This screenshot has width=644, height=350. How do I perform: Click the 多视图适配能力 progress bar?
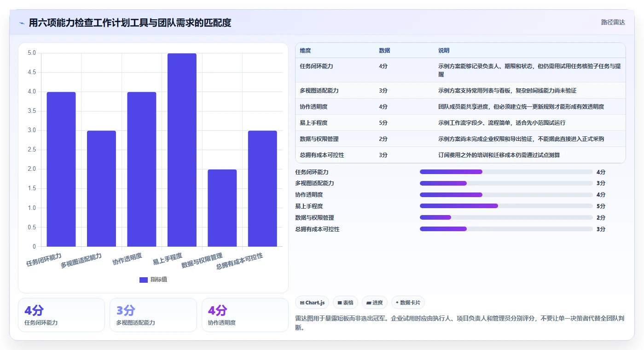[x=506, y=183]
